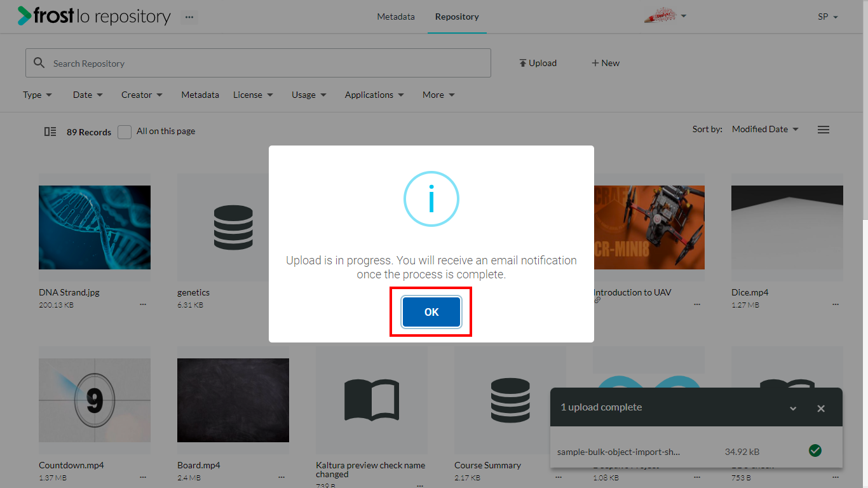Expand the Type filter

37,95
